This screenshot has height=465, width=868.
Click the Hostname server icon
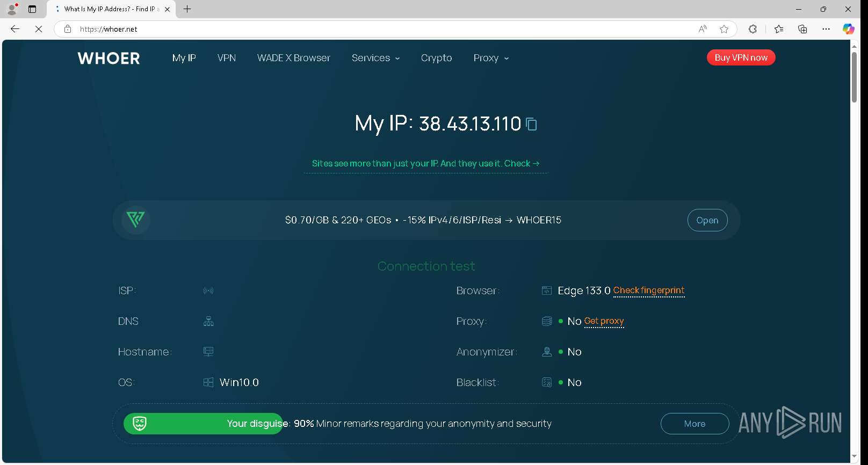click(x=208, y=352)
